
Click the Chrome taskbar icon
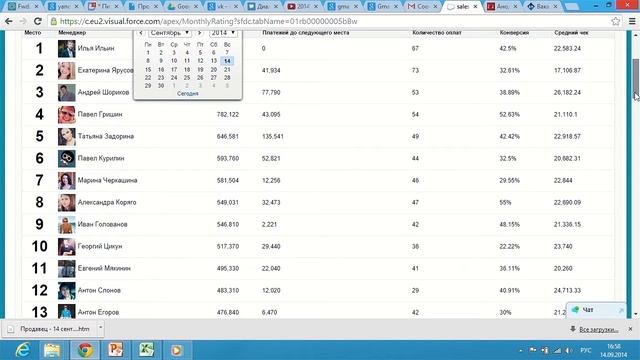pyautogui.click(x=85, y=350)
